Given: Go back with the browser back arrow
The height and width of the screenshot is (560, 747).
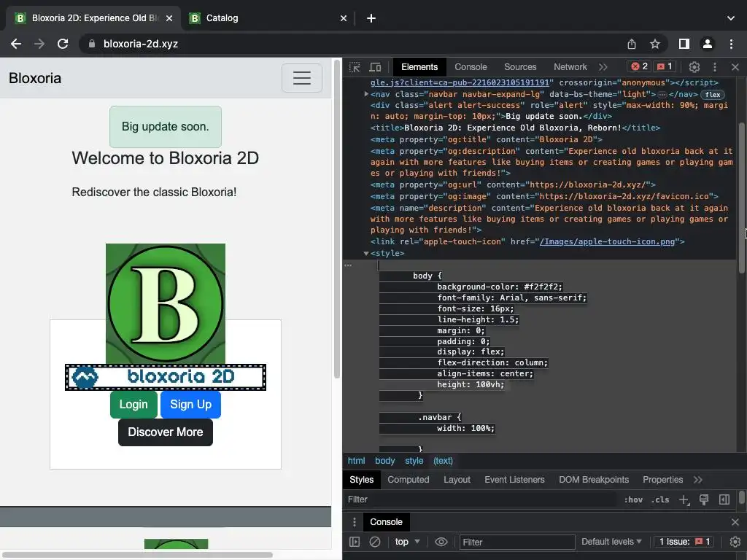Looking at the screenshot, I should click(x=16, y=44).
